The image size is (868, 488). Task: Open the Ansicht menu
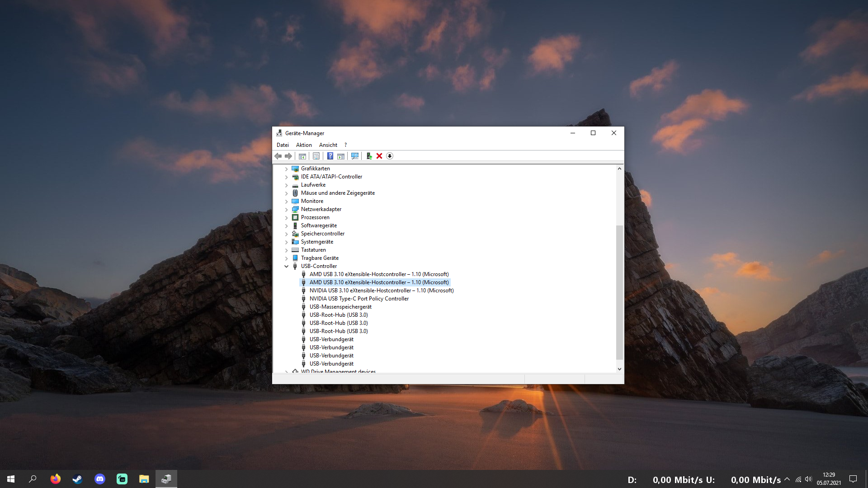328,145
